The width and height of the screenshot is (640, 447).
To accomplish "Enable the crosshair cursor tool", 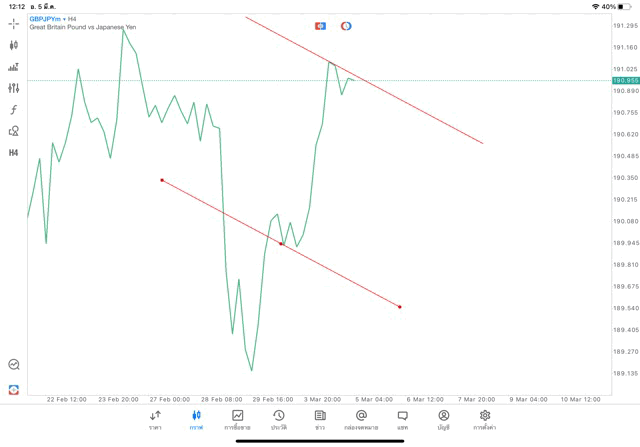I will point(14,23).
